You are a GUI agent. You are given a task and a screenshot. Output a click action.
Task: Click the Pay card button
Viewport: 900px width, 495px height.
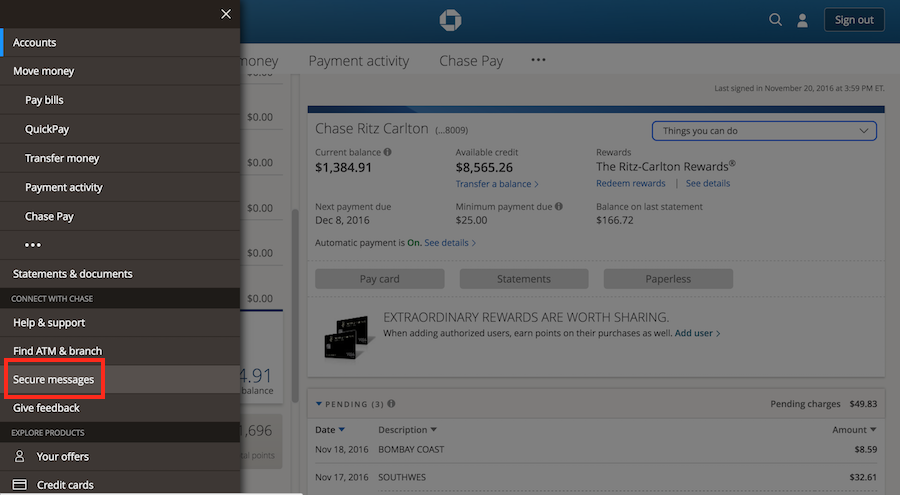[x=379, y=279]
